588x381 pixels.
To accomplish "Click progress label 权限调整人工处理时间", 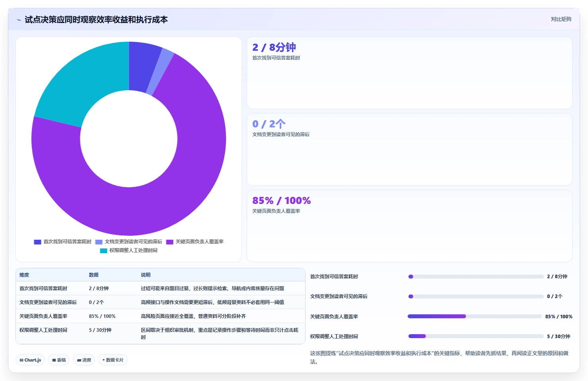I will (334, 337).
